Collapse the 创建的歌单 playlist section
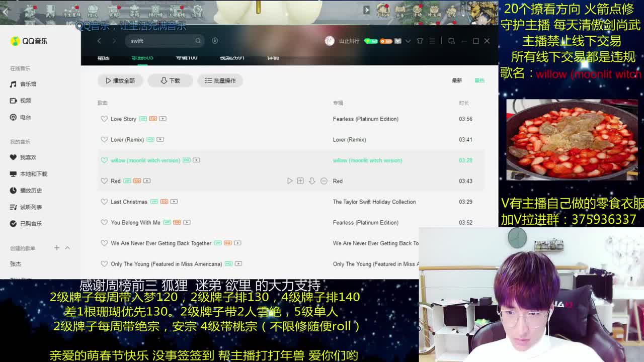This screenshot has height=362, width=644. (x=67, y=247)
